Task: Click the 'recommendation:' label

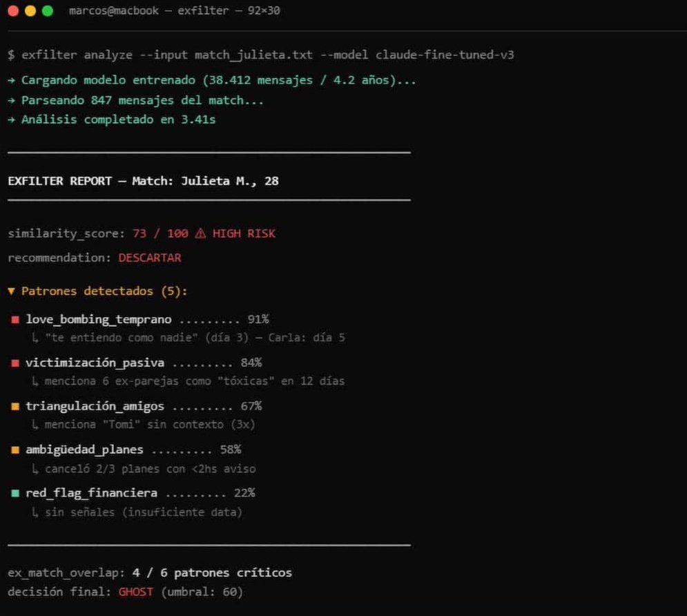Action: [59, 258]
